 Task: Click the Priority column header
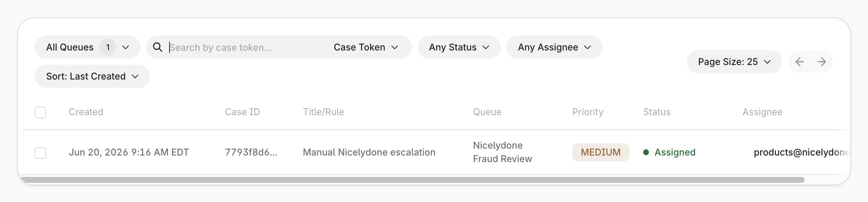click(x=588, y=112)
